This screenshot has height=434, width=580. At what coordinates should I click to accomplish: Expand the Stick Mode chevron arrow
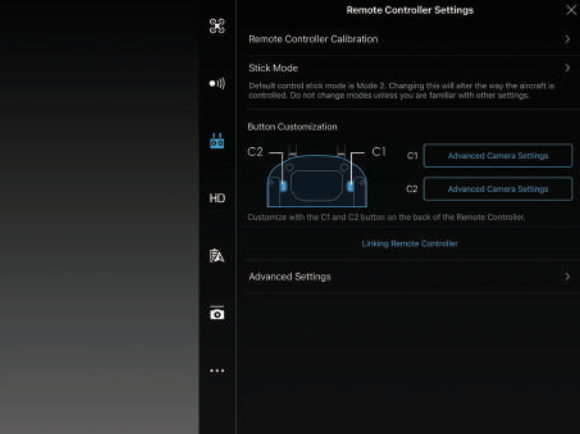(x=567, y=68)
